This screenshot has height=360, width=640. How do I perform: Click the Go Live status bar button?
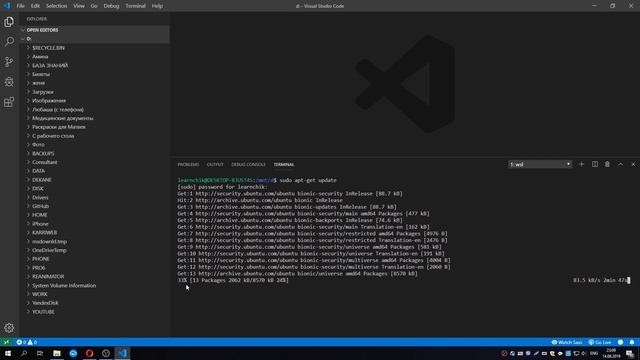click(x=600, y=342)
